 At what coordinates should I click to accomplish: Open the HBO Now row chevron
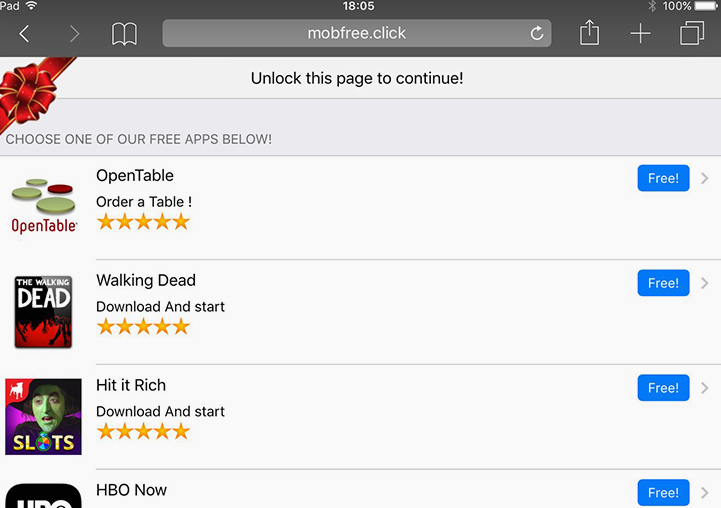704,493
